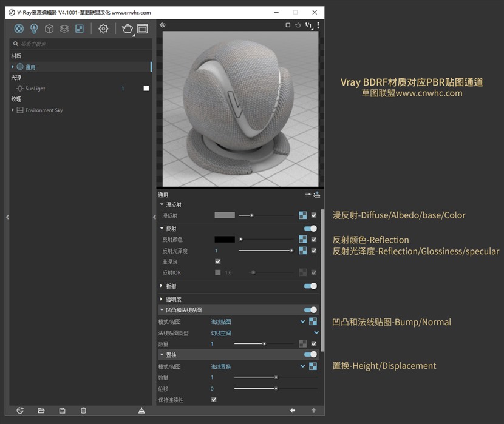The width and height of the screenshot is (504, 424).
Task: Collapse the left asset list panel arrow
Action: coord(7,217)
